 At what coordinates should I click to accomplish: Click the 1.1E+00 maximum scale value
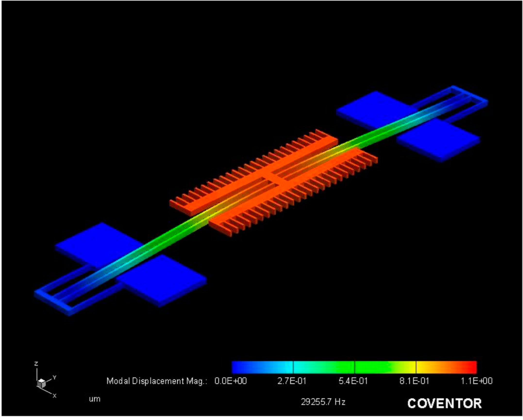[476, 381]
